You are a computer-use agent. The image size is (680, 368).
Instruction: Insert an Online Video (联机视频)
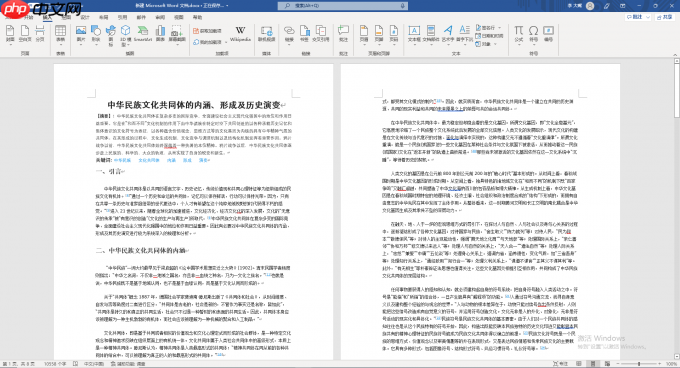pos(266,34)
